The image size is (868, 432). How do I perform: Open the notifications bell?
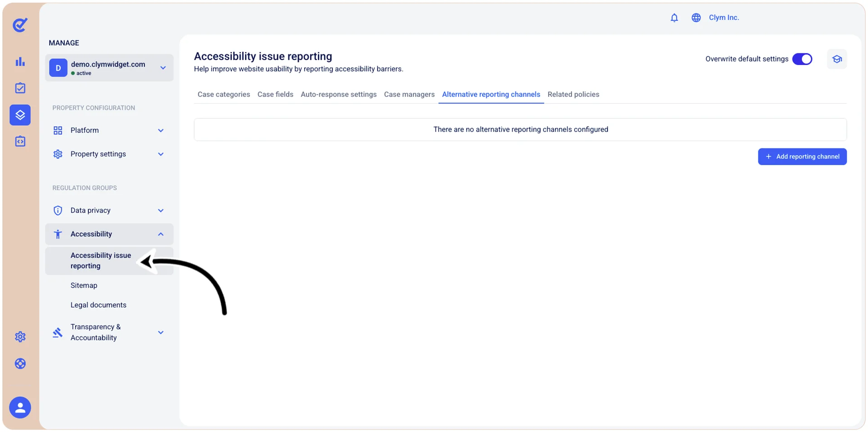674,18
